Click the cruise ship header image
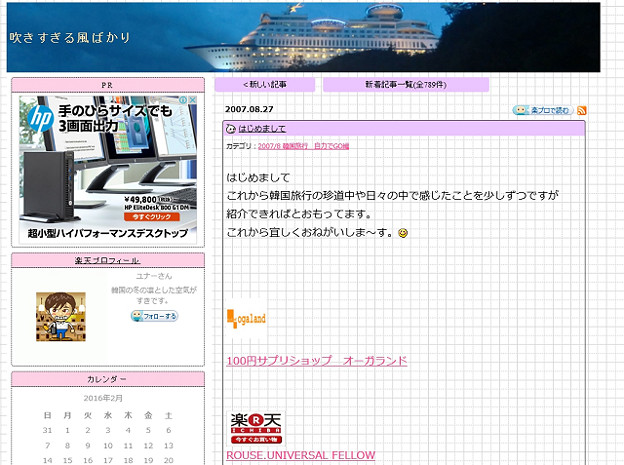Screen dimensions: 624x465 pos(303,37)
